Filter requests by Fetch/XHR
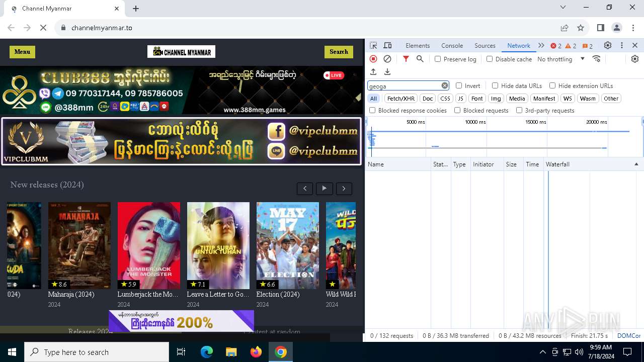Viewport: 644px width, 362px height. pos(401,99)
